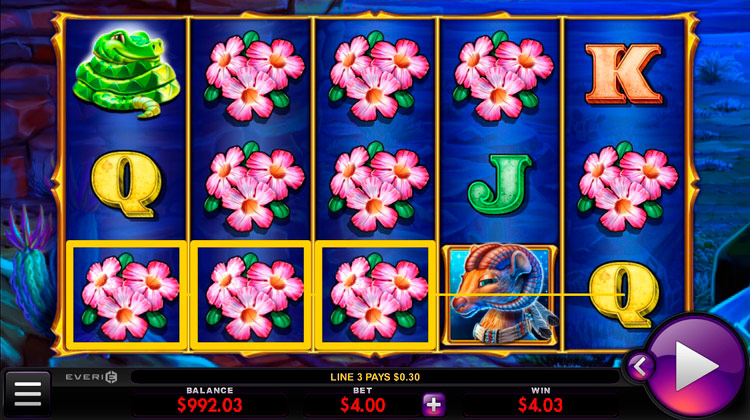Viewport: 750px width, 420px height.
Task: Click the green snake symbol
Action: (x=126, y=73)
